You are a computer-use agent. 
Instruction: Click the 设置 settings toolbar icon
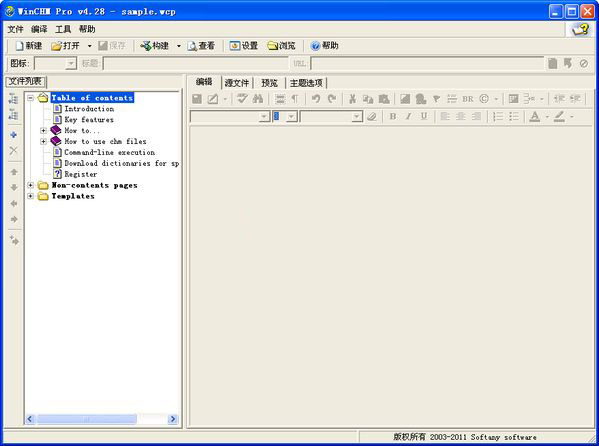[235, 46]
